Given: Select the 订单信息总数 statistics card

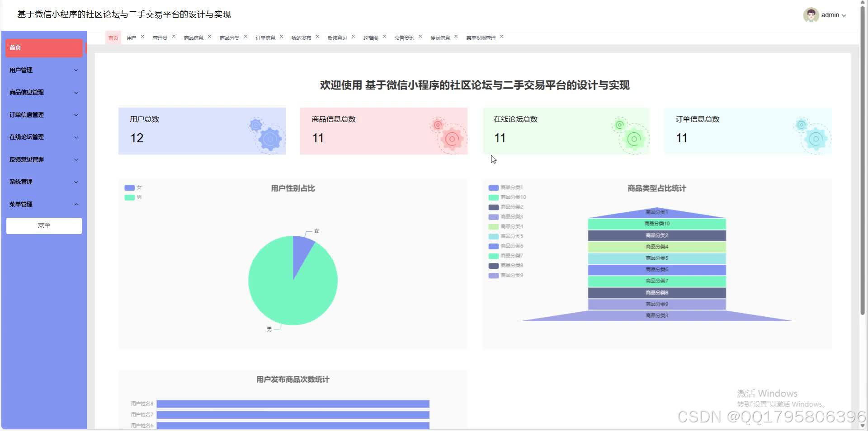Looking at the screenshot, I should tap(747, 131).
